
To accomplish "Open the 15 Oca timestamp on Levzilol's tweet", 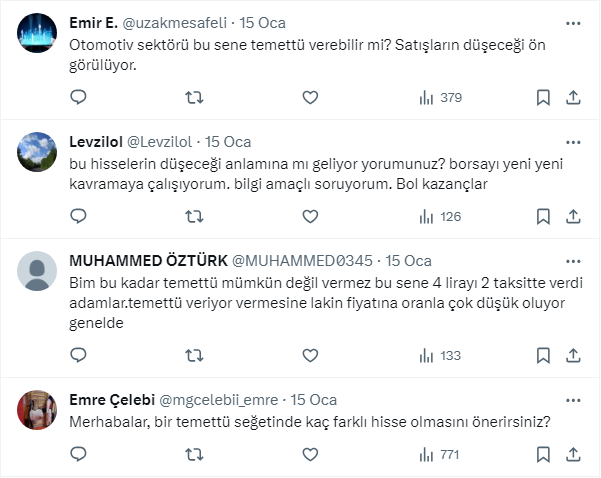I will [x=228, y=141].
